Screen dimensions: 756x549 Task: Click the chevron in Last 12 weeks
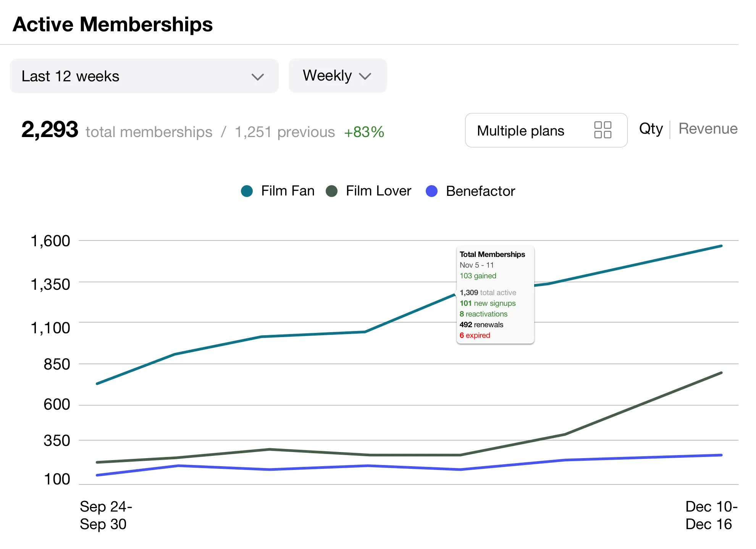pos(258,77)
